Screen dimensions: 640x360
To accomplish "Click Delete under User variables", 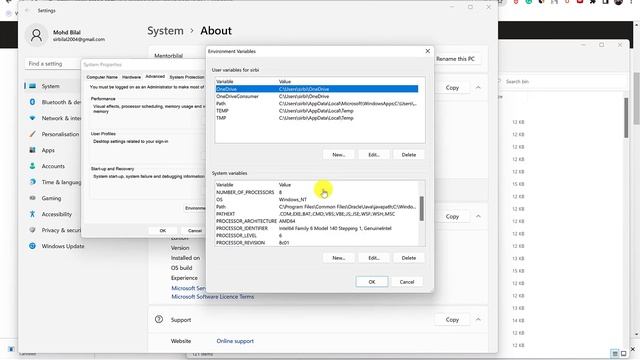I will (x=409, y=155).
